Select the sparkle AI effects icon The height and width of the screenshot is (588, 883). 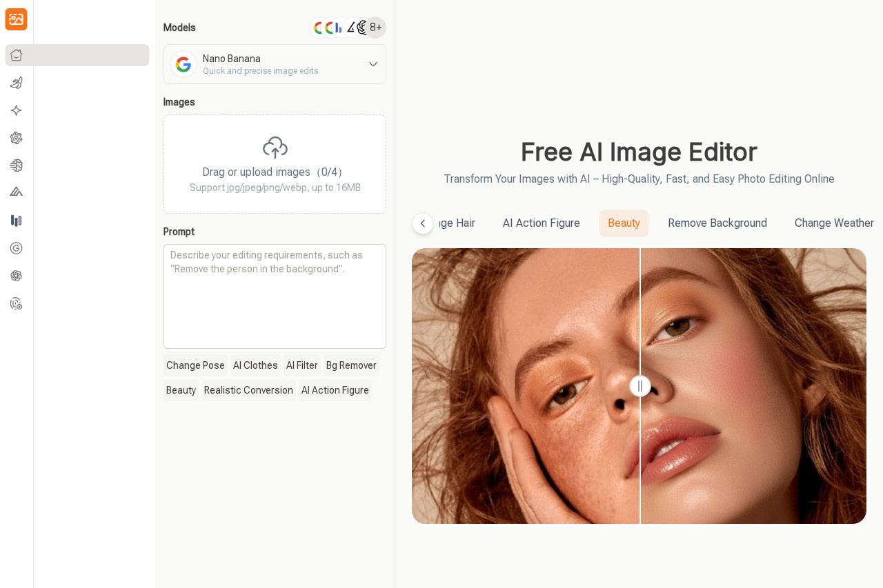tap(16, 110)
